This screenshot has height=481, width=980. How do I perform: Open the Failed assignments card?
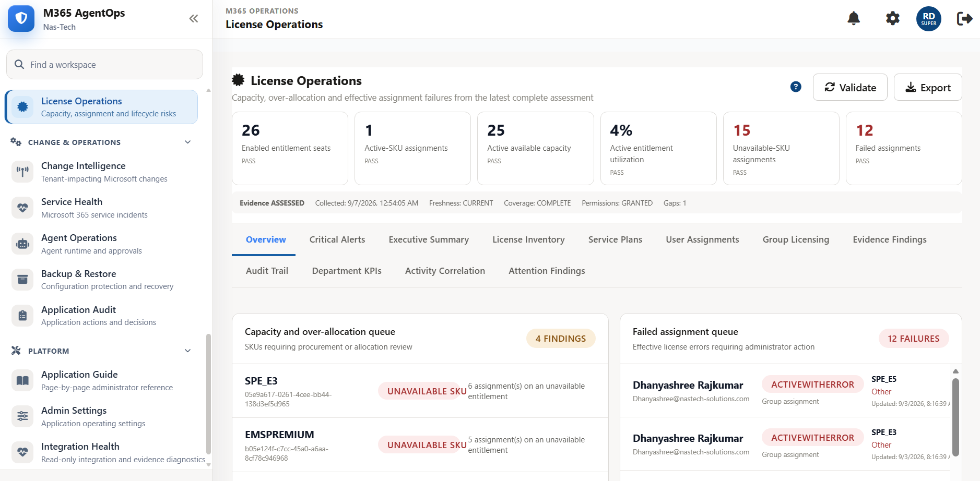tap(904, 148)
